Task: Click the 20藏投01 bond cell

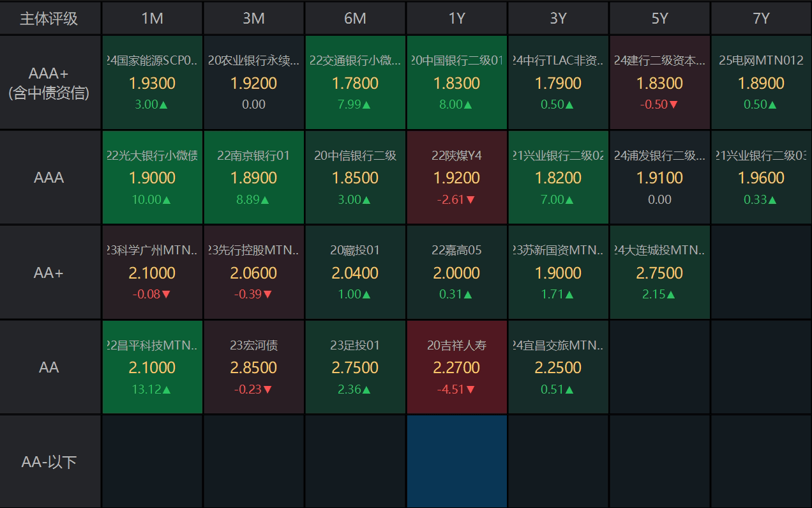Action: tap(355, 272)
